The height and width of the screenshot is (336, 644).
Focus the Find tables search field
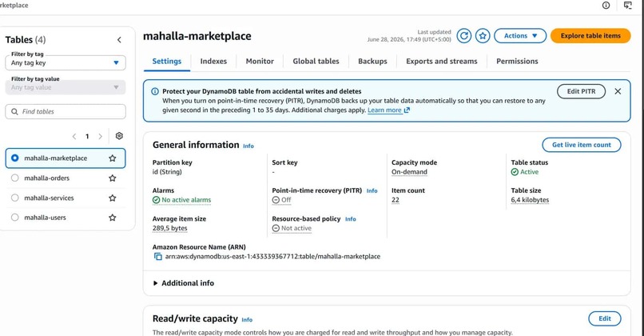66,111
